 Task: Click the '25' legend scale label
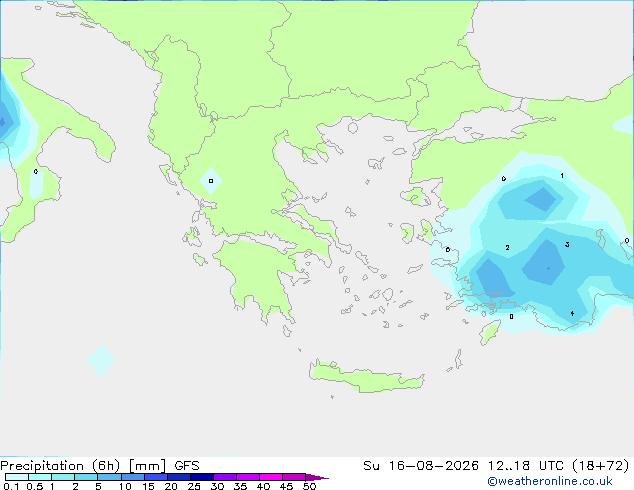[194, 486]
